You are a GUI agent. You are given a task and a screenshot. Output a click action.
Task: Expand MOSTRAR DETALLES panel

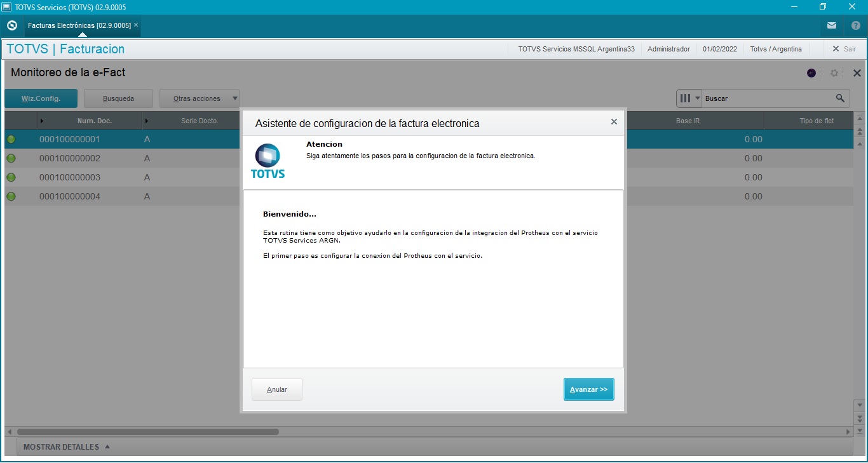67,447
